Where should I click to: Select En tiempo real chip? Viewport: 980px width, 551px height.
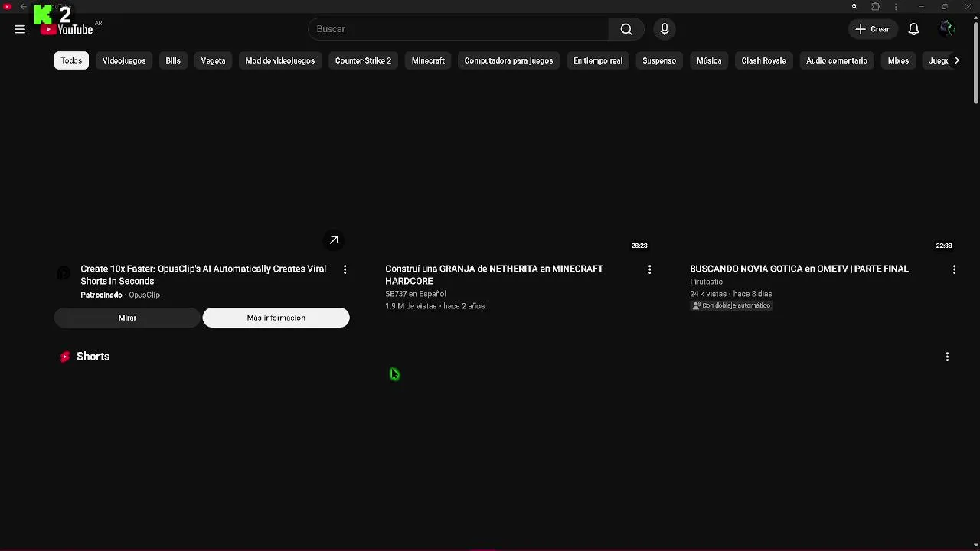pos(598,60)
